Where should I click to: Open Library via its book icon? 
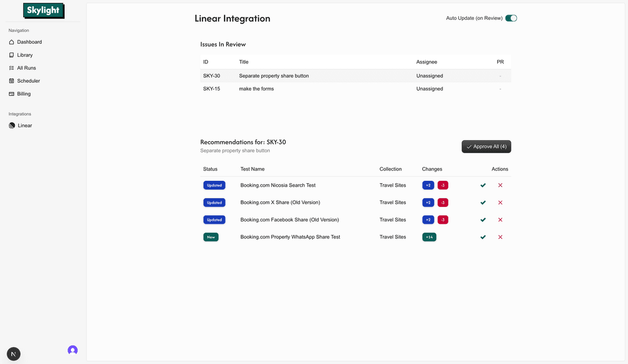[12, 55]
